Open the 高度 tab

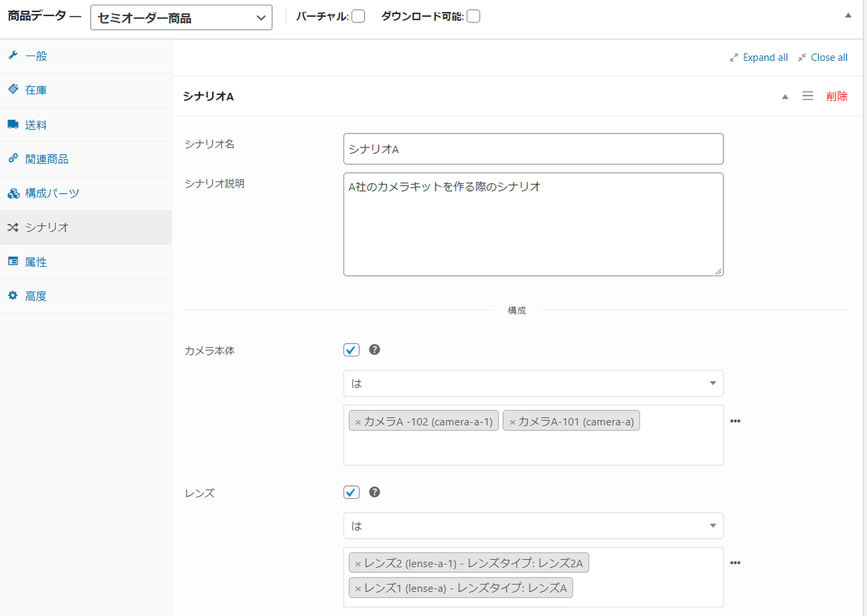(x=85, y=296)
